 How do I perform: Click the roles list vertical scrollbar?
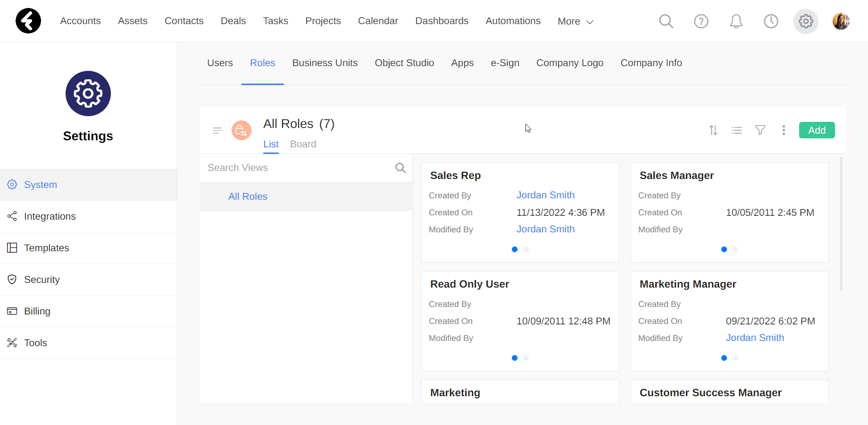click(x=841, y=224)
